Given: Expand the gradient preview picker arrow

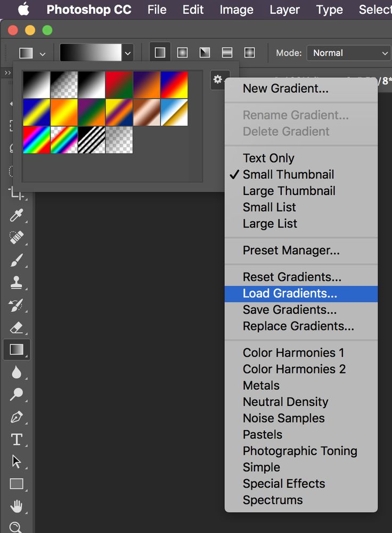Looking at the screenshot, I should [128, 53].
